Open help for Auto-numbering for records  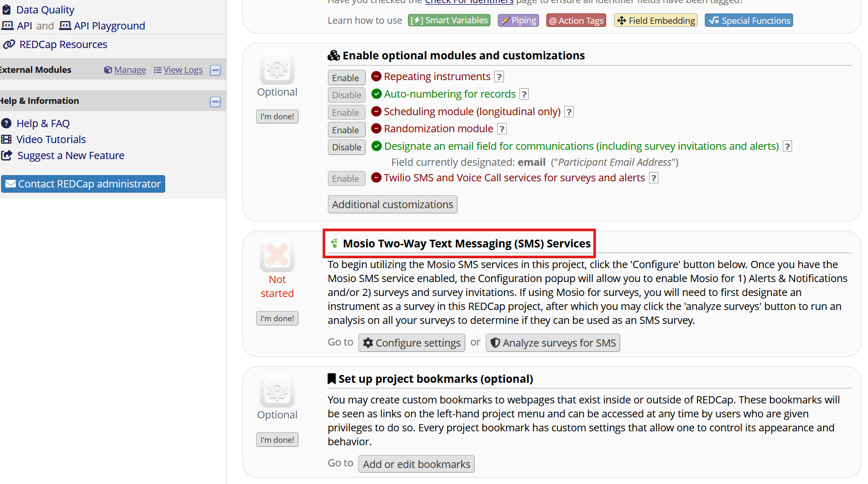coord(524,95)
